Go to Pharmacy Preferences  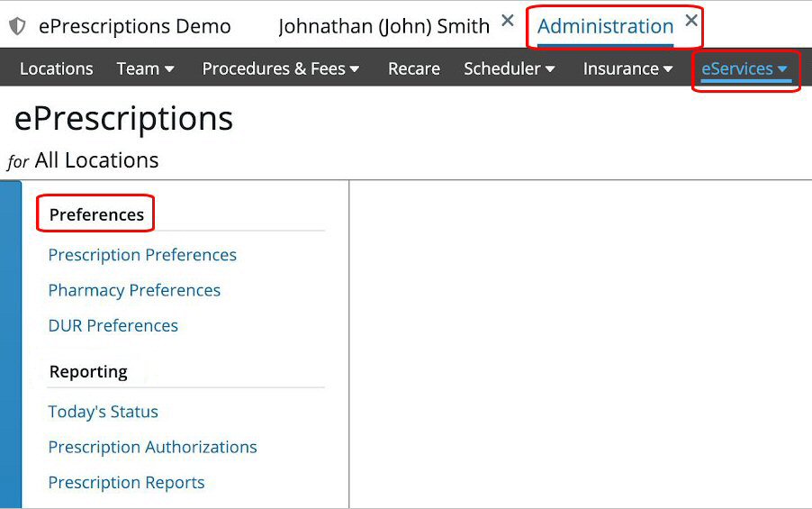(x=134, y=290)
